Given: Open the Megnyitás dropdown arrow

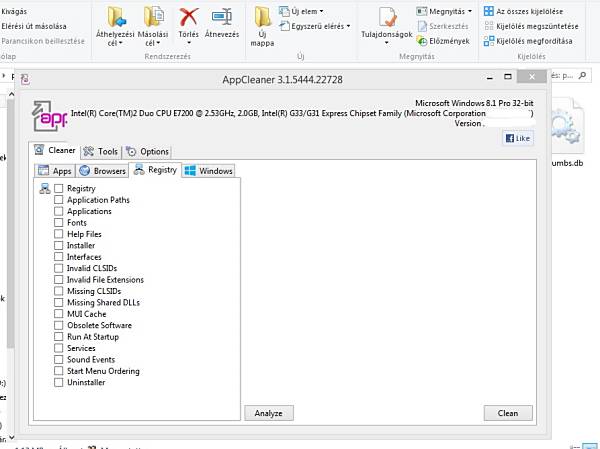Looking at the screenshot, I should pos(470,11).
